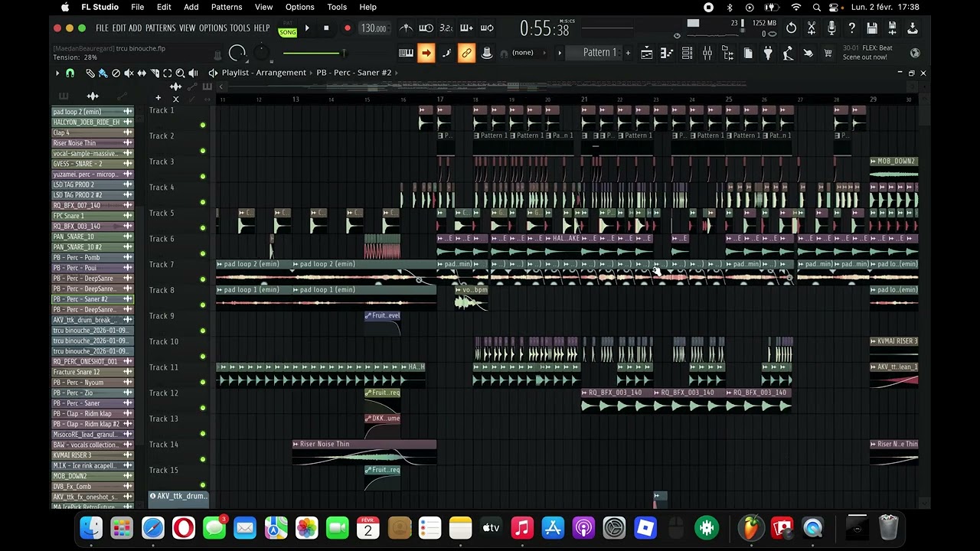Image resolution: width=980 pixels, height=551 pixels.
Task: Enable wait for input before recording
Action: tap(426, 28)
